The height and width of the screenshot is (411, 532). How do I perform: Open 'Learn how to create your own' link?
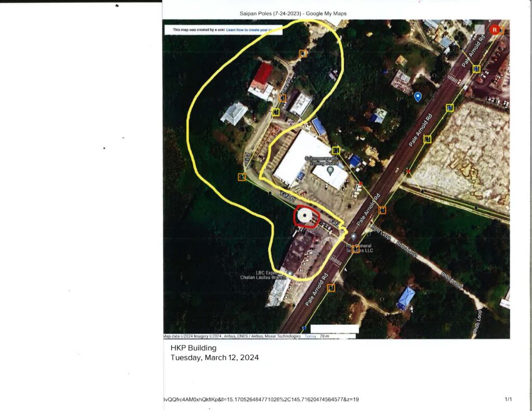tap(254, 30)
